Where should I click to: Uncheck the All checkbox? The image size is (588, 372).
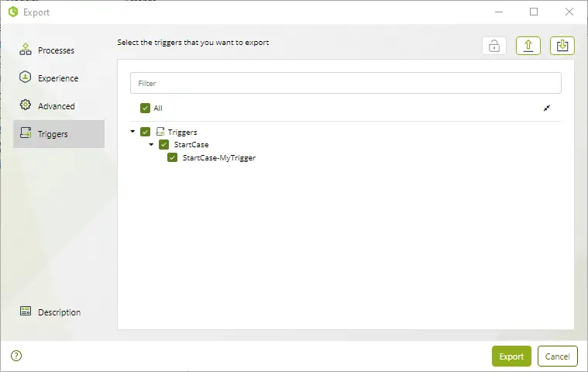[x=145, y=108]
